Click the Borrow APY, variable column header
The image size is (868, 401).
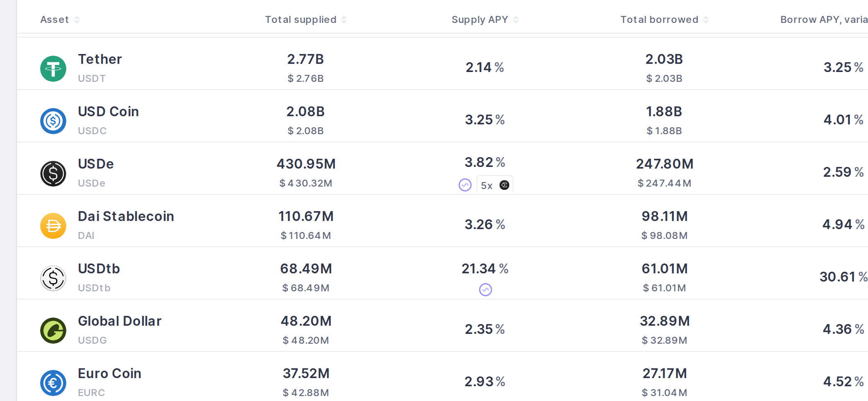click(824, 20)
